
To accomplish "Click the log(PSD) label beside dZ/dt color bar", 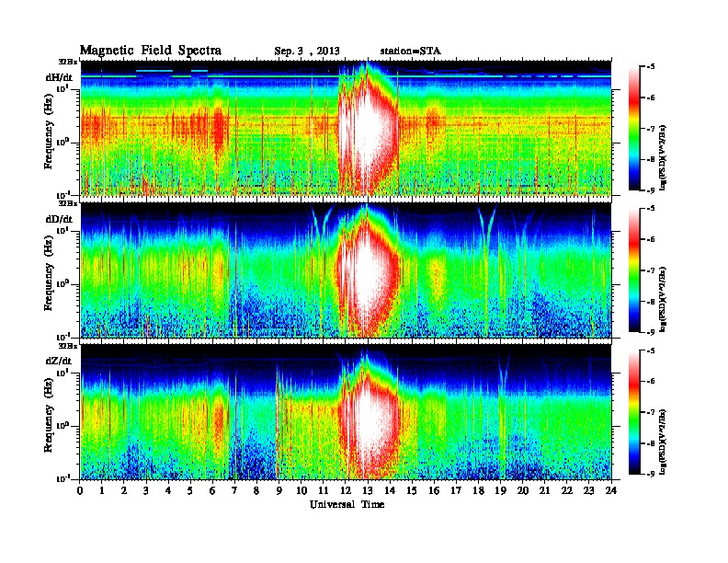I will (x=664, y=442).
